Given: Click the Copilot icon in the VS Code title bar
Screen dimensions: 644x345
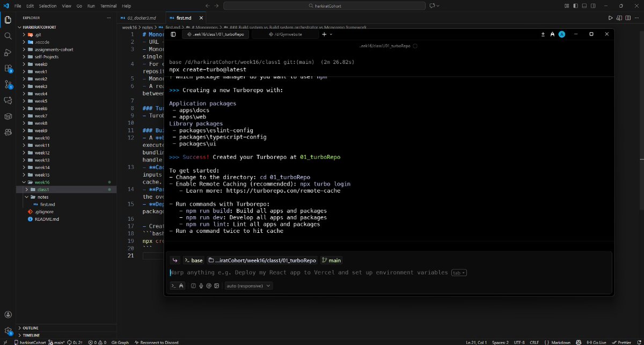Looking at the screenshot, I should (433, 5).
